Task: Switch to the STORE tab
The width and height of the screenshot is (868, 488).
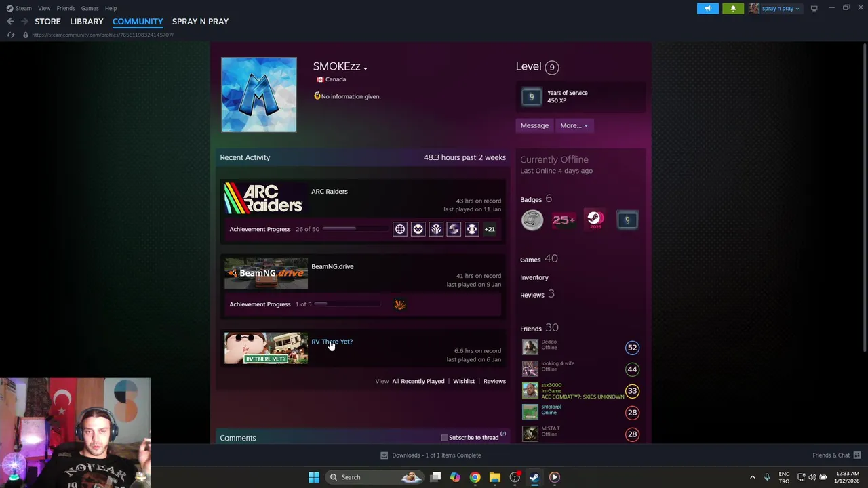Action: pyautogui.click(x=47, y=22)
